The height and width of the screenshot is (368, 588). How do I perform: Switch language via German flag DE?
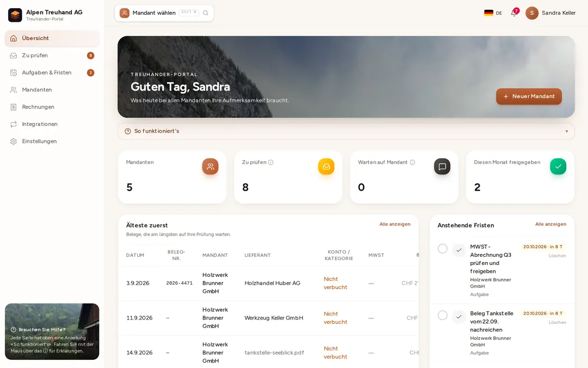(493, 13)
